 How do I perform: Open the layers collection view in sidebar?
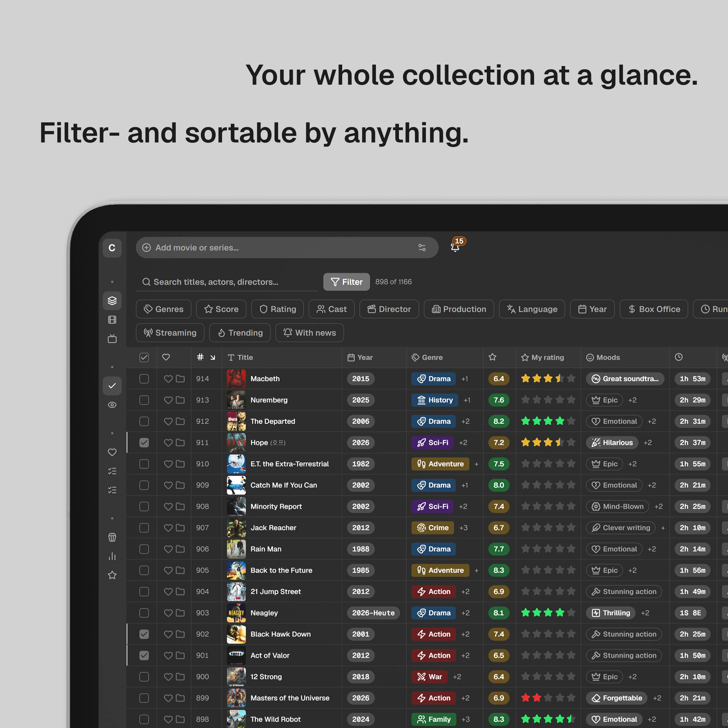point(112,301)
